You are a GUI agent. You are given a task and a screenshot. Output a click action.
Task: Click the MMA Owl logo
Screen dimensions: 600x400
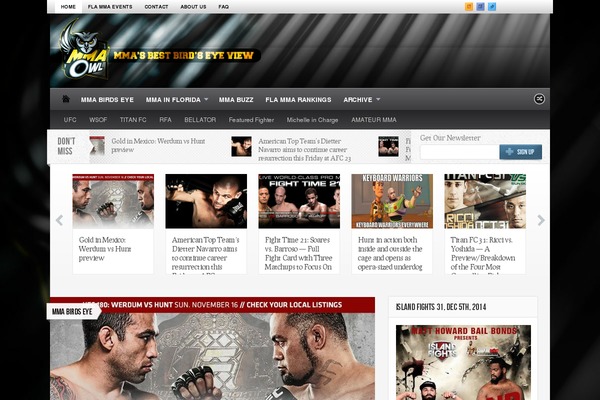click(x=84, y=49)
